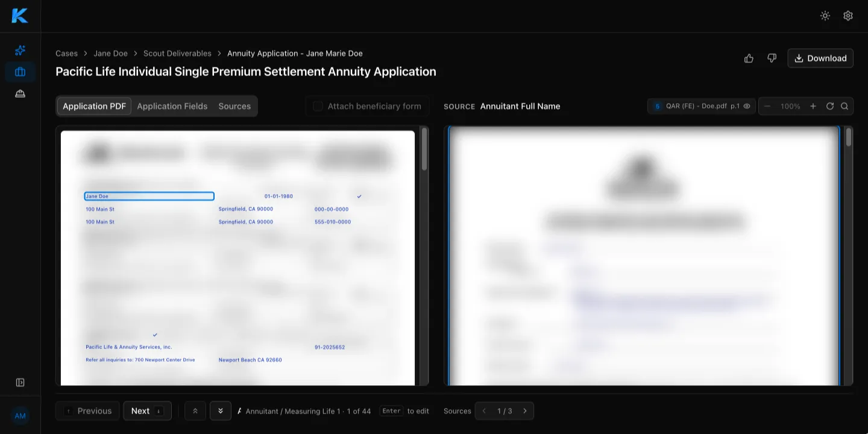The image size is (868, 434).
Task: Navigate to Cases breadcrumb
Action: click(x=66, y=54)
